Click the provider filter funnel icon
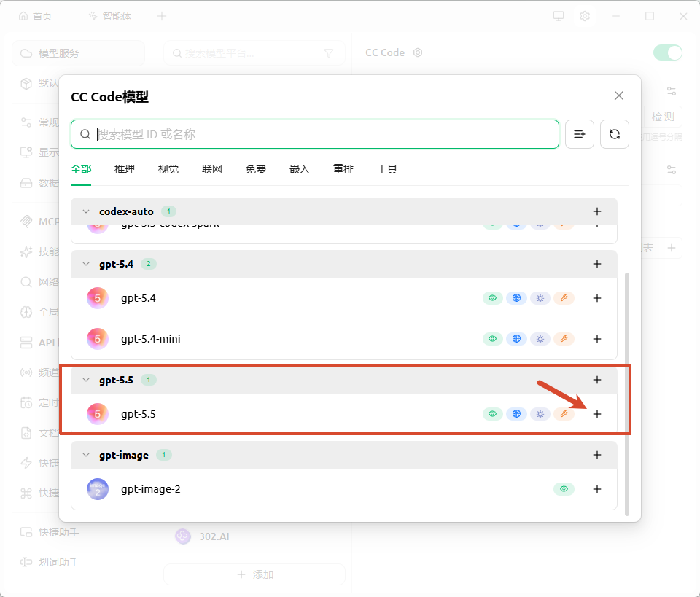The image size is (700, 597). tap(329, 53)
